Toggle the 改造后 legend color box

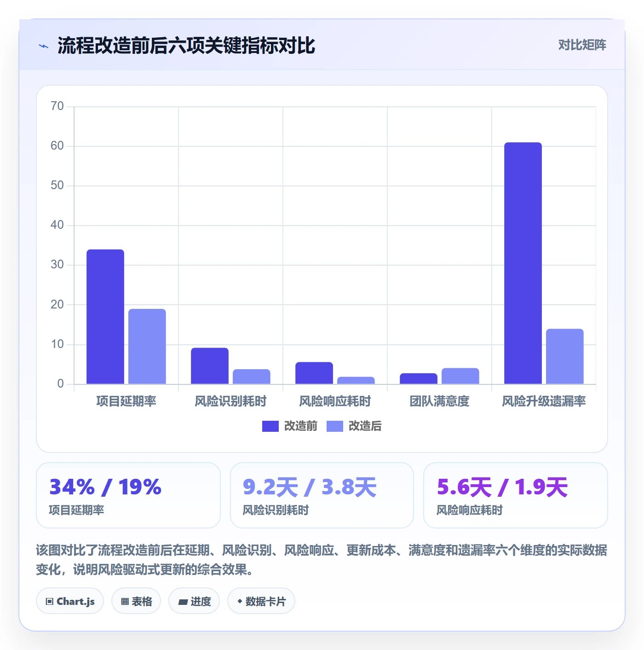[x=334, y=426]
